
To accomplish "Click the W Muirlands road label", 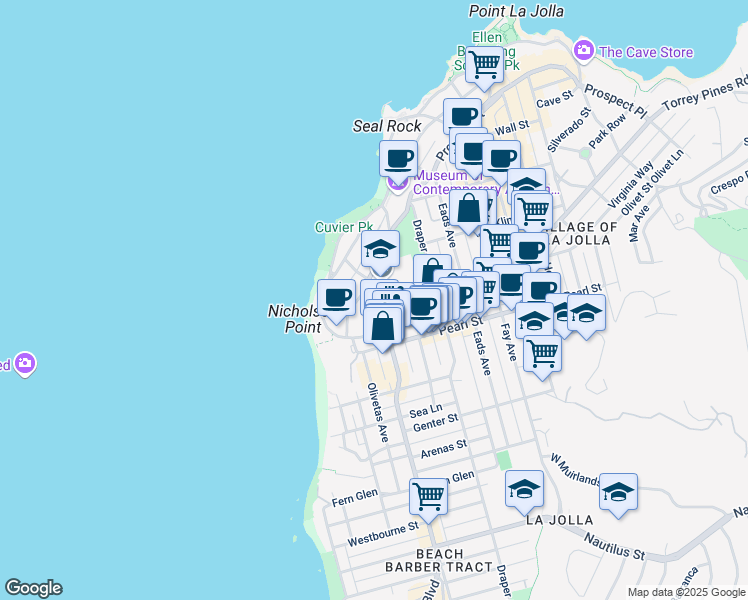I will [x=576, y=470].
